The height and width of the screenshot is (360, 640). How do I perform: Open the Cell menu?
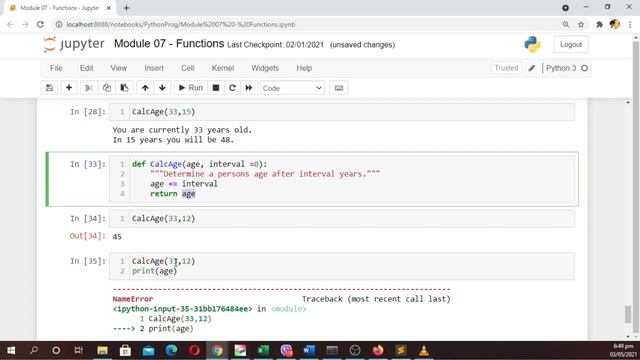pos(187,68)
